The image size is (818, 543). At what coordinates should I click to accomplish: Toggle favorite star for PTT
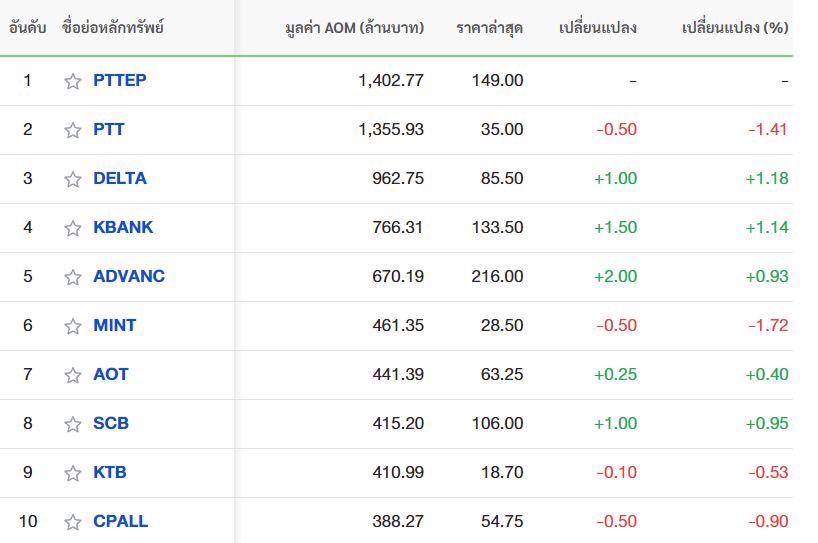coord(73,130)
